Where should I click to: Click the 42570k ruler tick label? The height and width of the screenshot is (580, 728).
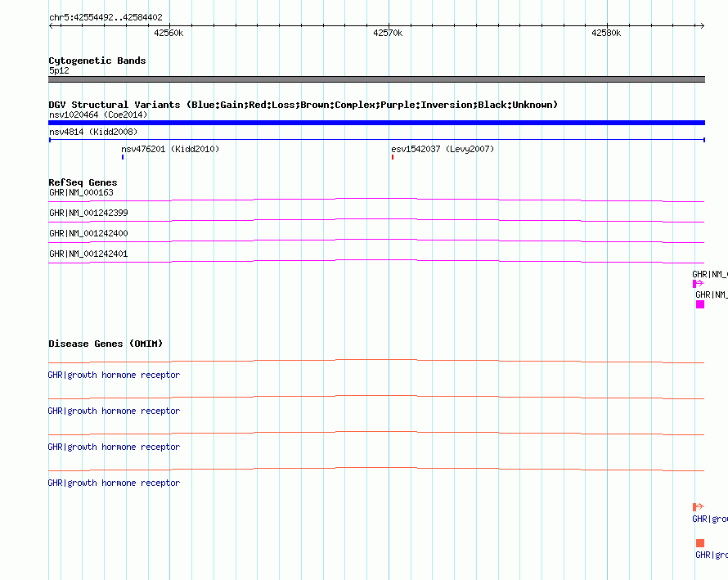(x=388, y=33)
